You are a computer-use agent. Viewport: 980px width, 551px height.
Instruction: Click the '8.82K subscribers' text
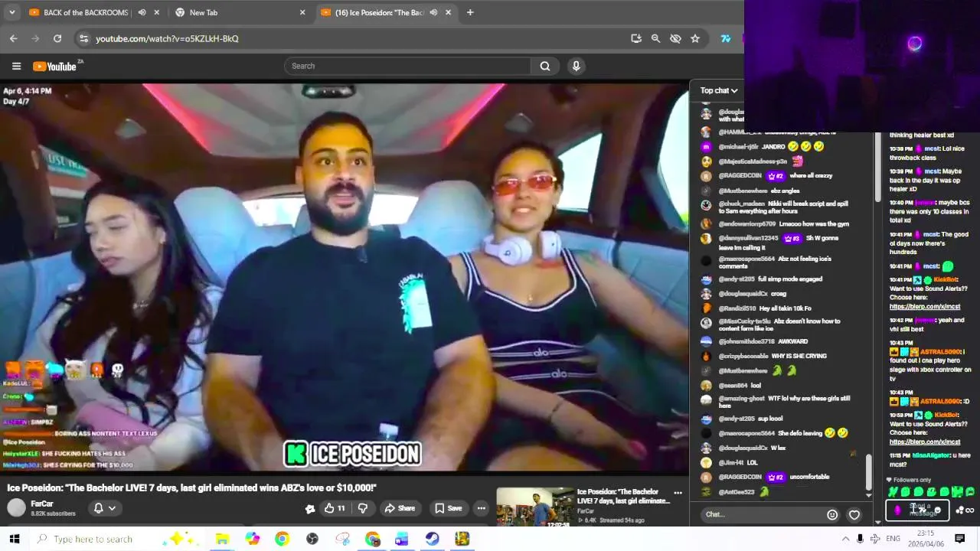[53, 514]
